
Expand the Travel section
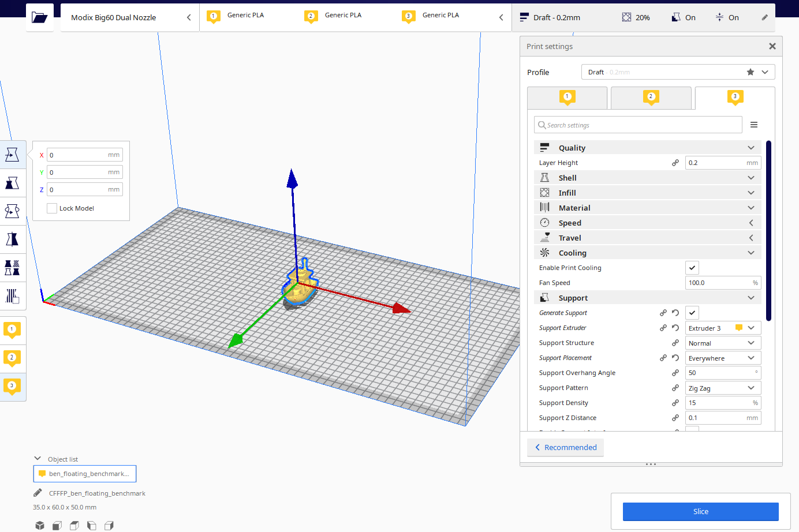tap(648, 238)
